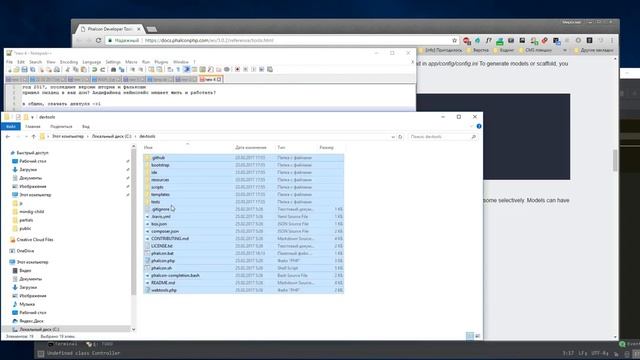Screen dimensions: 640x360
Task: Select the ide folder row
Action: click(x=243, y=172)
